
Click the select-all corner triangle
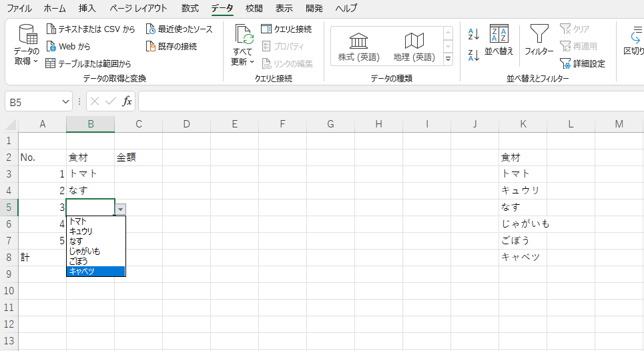point(10,124)
